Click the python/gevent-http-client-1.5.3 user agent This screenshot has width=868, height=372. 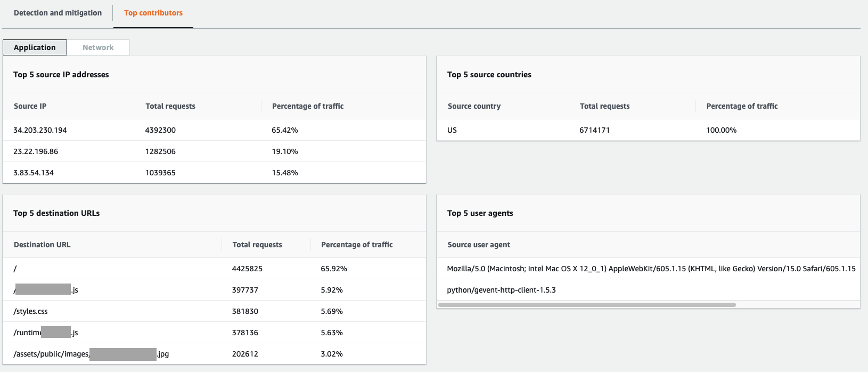[x=501, y=290]
